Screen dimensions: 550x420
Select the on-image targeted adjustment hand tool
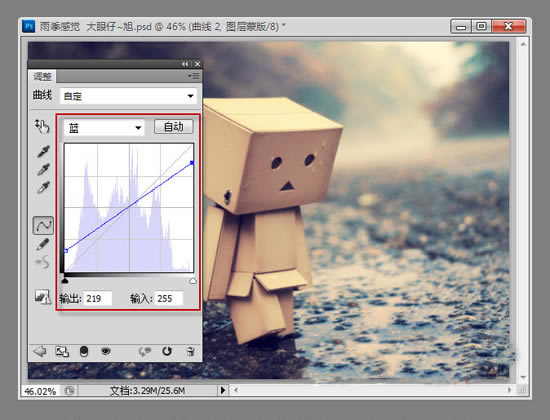point(42,126)
